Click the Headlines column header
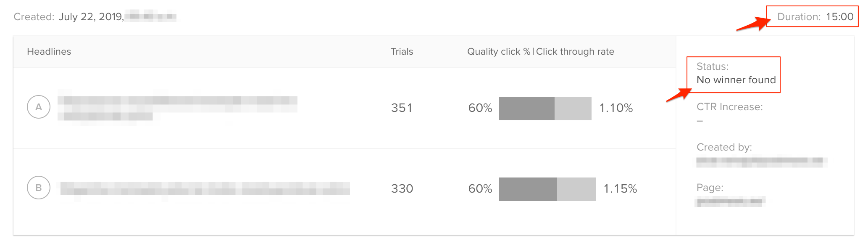Image resolution: width=868 pixels, height=249 pixels. tap(49, 52)
